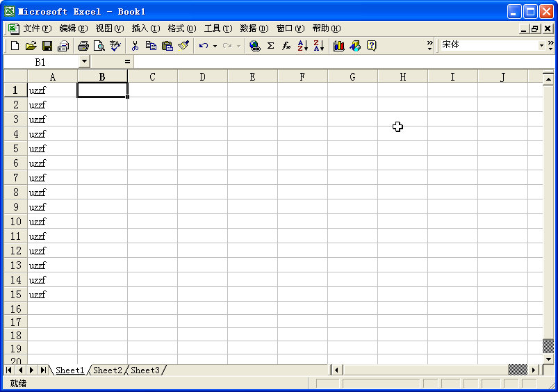Insert Hyperlink with the globe icon
This screenshot has width=558, height=392.
coord(255,46)
